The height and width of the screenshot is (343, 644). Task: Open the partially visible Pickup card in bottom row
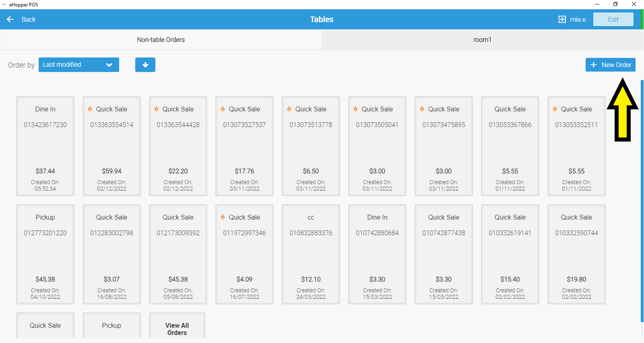tap(112, 325)
